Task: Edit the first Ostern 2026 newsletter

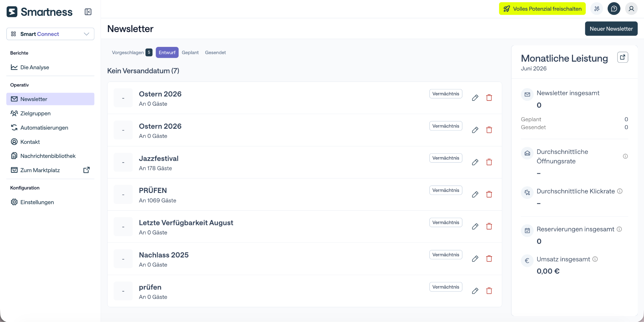Action: pos(475,98)
